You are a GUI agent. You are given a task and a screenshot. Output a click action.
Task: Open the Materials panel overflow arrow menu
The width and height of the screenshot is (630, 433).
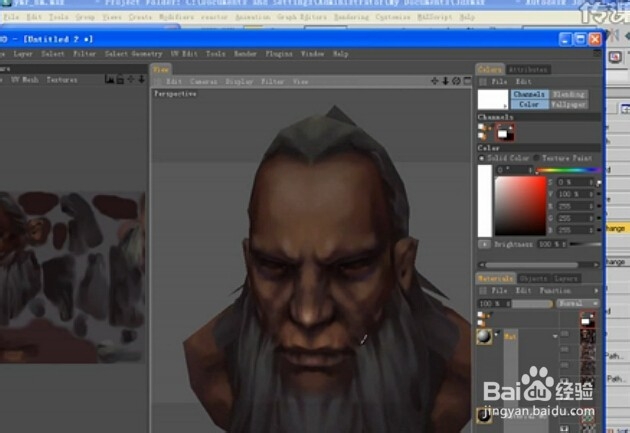(x=596, y=290)
